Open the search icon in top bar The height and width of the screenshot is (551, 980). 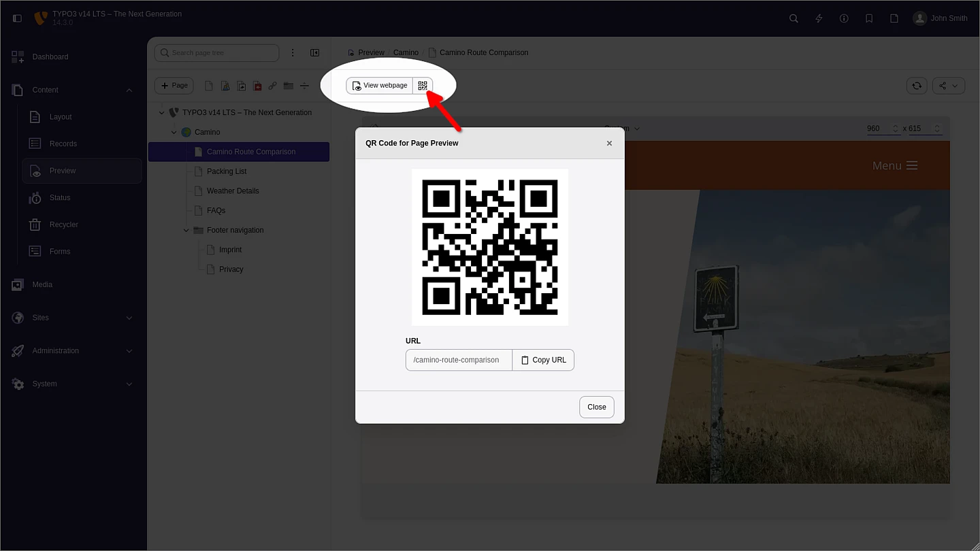point(794,18)
